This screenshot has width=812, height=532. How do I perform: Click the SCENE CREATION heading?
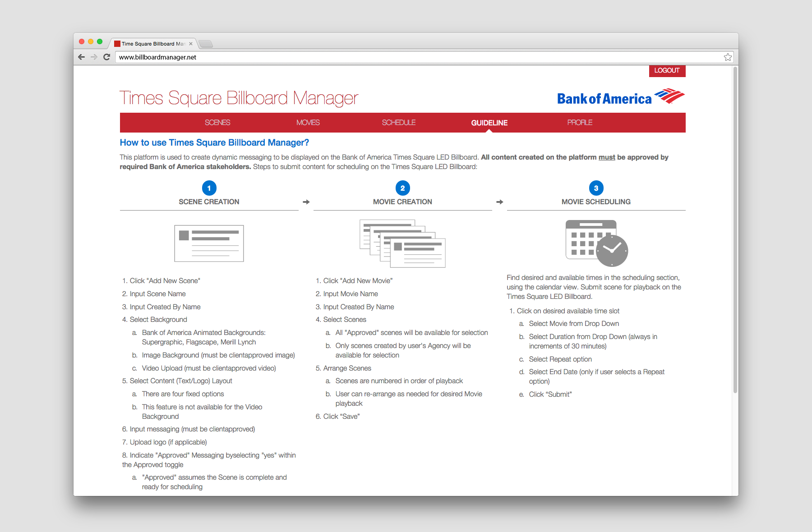coord(209,202)
